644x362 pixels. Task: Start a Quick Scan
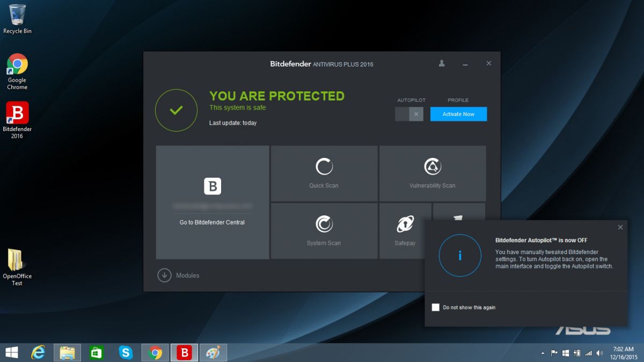tap(324, 173)
